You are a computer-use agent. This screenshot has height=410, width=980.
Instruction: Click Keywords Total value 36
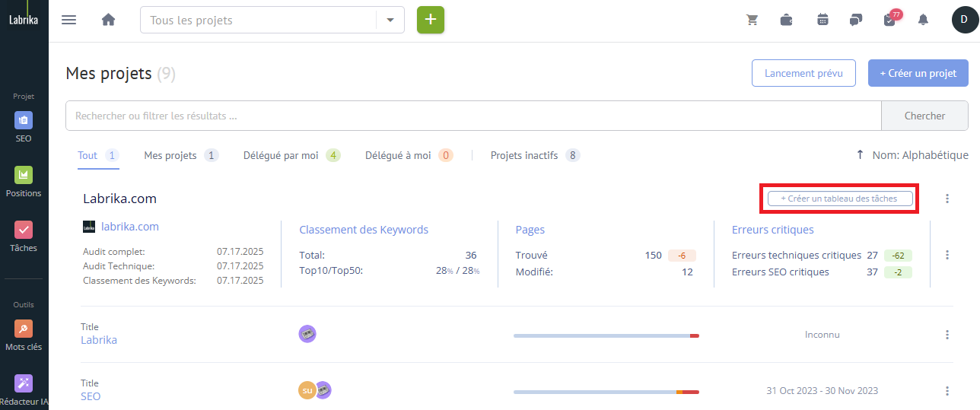471,256
